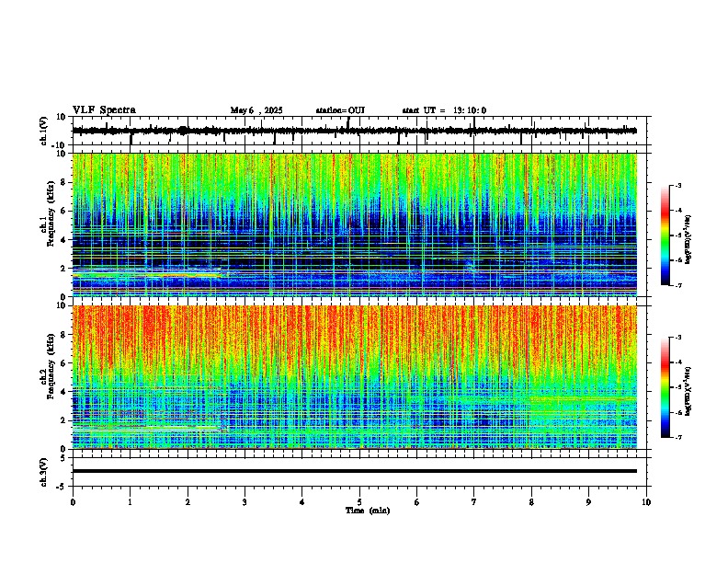728x563 pixels.
Task: Click the ch.3 flat black trace line
Action: click(x=354, y=471)
